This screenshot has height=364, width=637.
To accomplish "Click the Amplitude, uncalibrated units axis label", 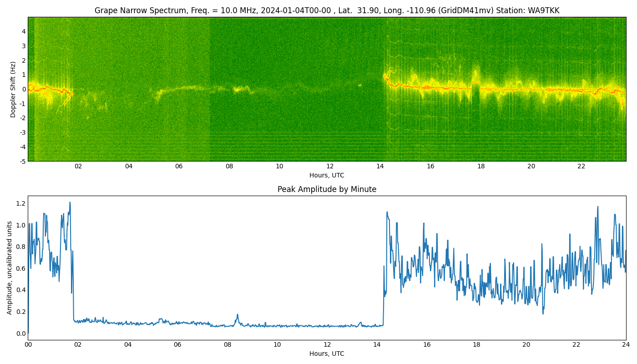I will tap(10, 268).
